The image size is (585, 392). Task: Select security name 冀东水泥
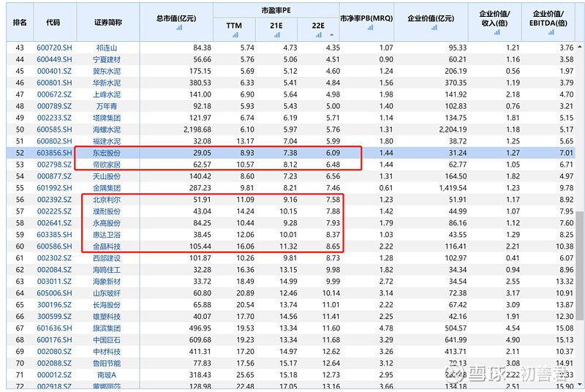click(x=107, y=71)
